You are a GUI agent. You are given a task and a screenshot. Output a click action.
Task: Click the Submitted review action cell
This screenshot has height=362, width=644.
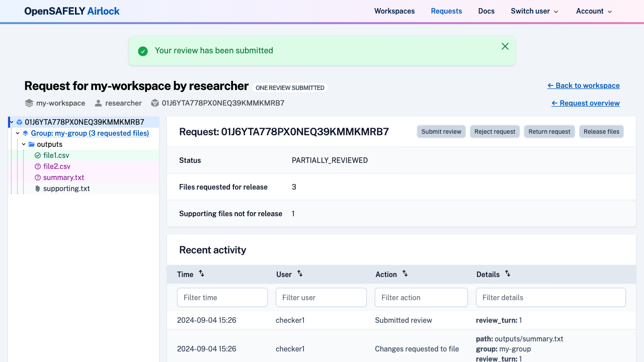pos(404,320)
